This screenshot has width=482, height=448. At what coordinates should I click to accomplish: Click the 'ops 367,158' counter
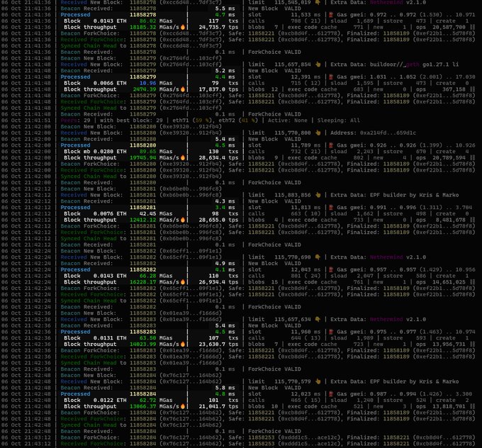click(x=441, y=89)
